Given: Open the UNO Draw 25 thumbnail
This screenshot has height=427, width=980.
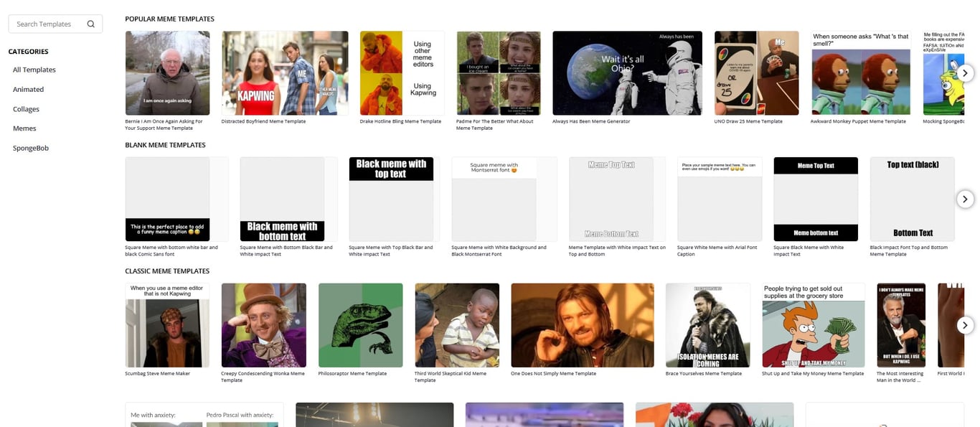Looking at the screenshot, I should pyautogui.click(x=757, y=72).
